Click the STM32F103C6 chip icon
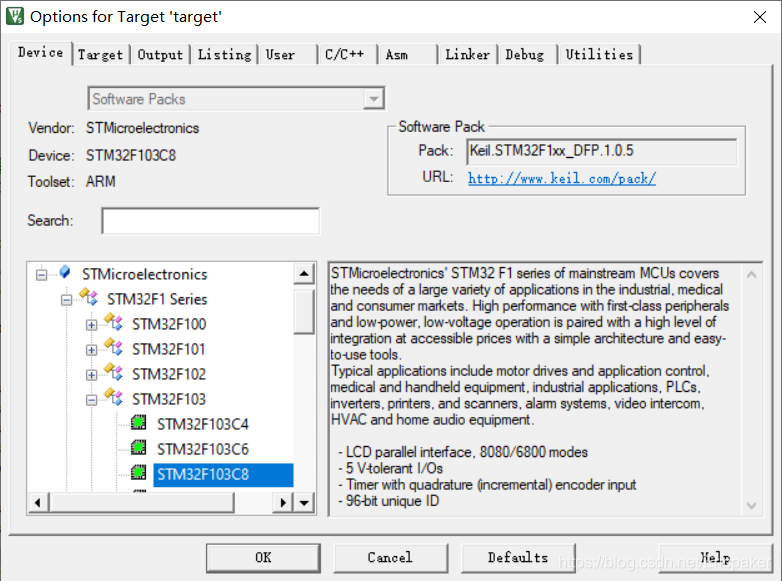This screenshot has width=782, height=581. 139,447
